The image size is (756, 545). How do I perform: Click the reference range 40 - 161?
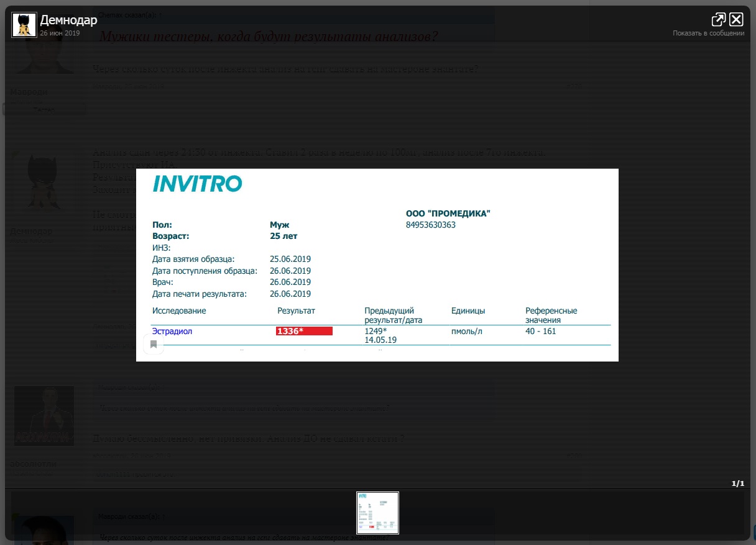click(x=540, y=332)
